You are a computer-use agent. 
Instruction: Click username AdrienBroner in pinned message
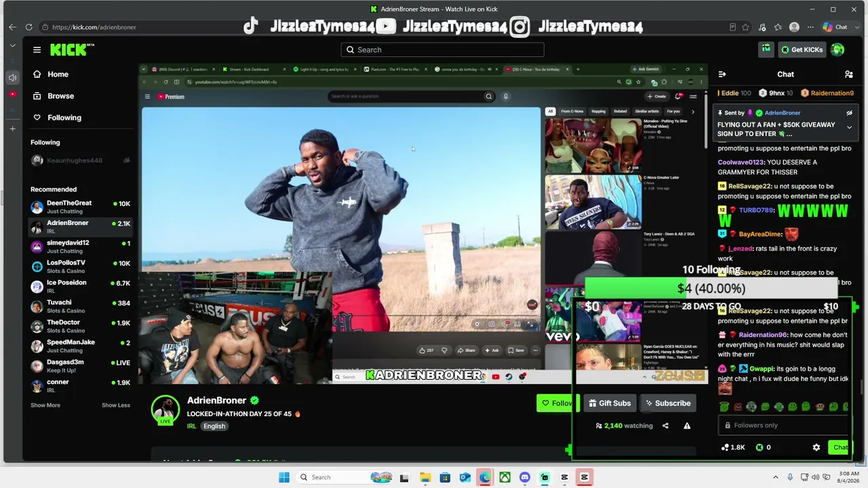(782, 113)
